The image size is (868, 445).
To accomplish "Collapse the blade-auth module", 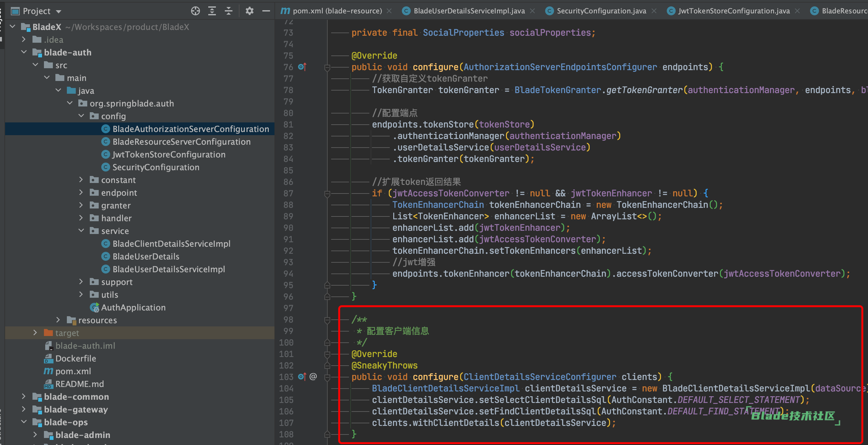I will pos(24,52).
